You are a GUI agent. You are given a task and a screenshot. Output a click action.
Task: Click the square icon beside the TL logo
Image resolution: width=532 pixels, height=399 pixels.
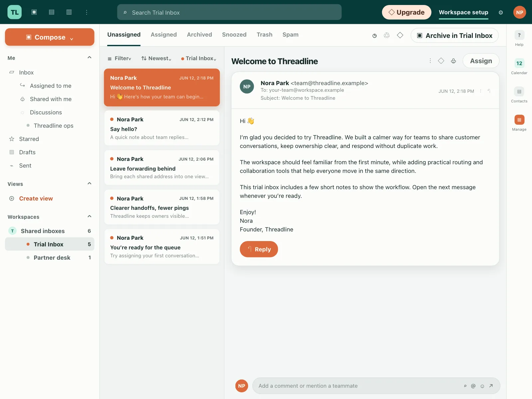click(x=34, y=12)
